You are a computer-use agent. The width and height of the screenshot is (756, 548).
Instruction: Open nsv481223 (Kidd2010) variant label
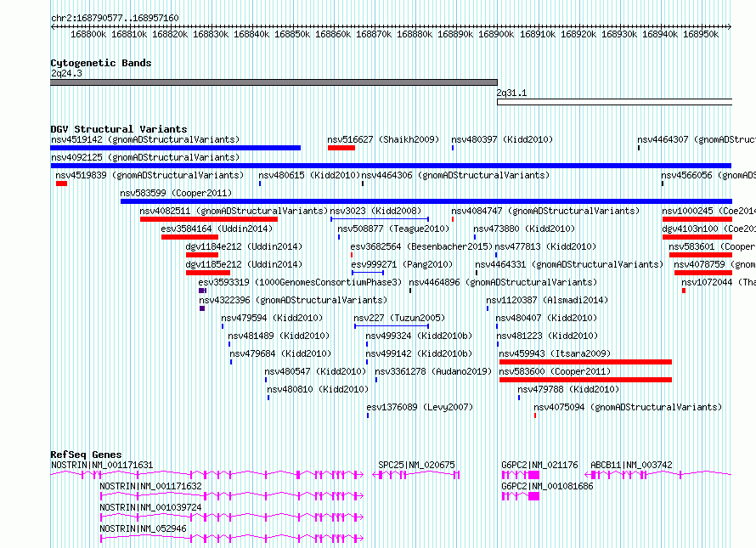click(547, 336)
